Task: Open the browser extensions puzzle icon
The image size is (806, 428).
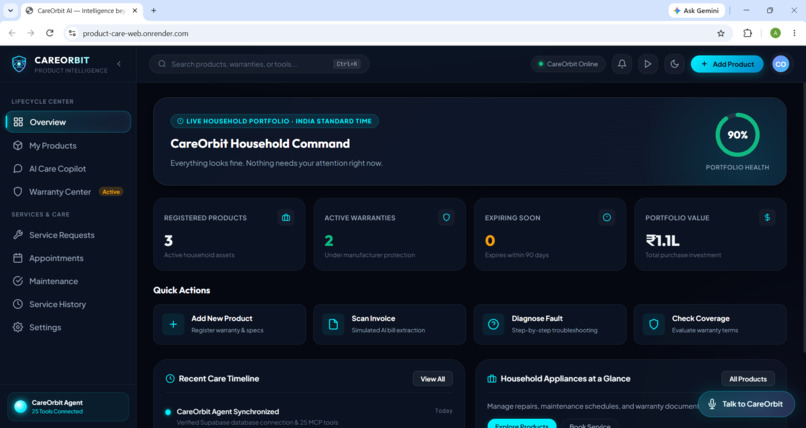Action: click(x=747, y=33)
